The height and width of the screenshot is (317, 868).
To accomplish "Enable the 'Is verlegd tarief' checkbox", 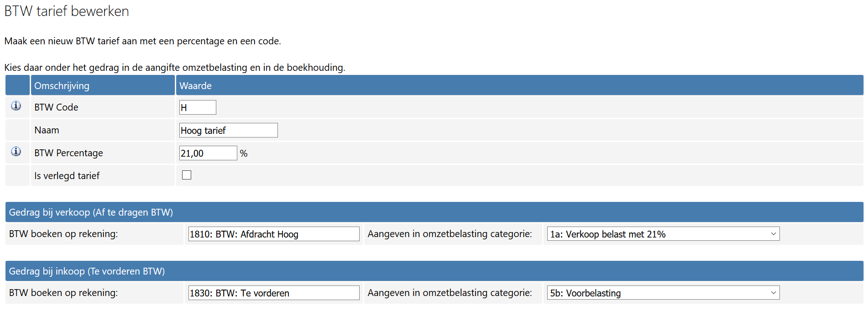I will coord(187,175).
